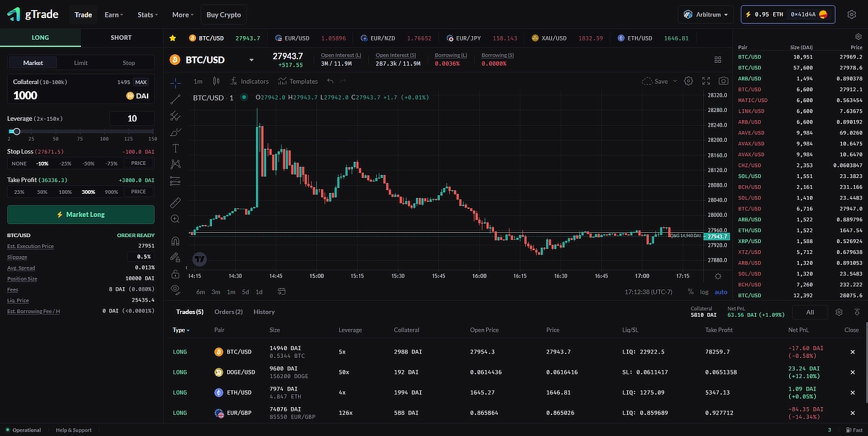Toggle log scale on the chart

tap(705, 292)
